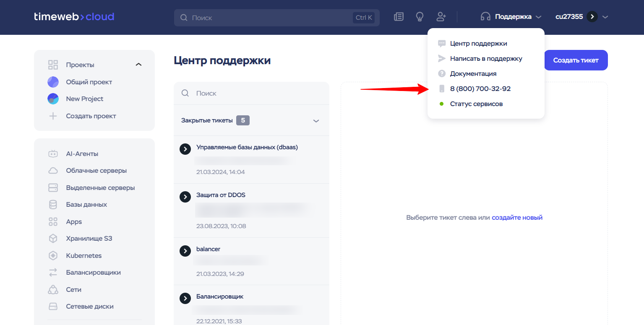644x325 pixels.
Task: Click the lightbulb ideas icon
Action: [x=419, y=17]
